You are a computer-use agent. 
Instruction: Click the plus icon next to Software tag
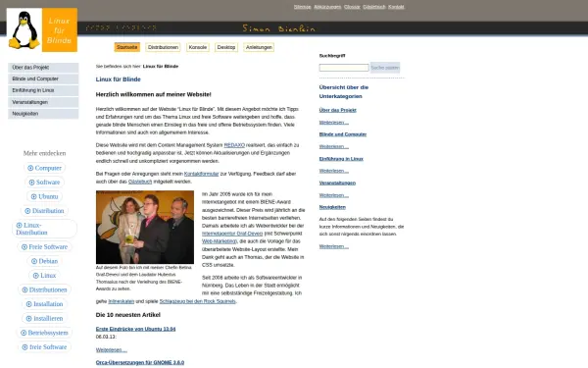(32, 183)
